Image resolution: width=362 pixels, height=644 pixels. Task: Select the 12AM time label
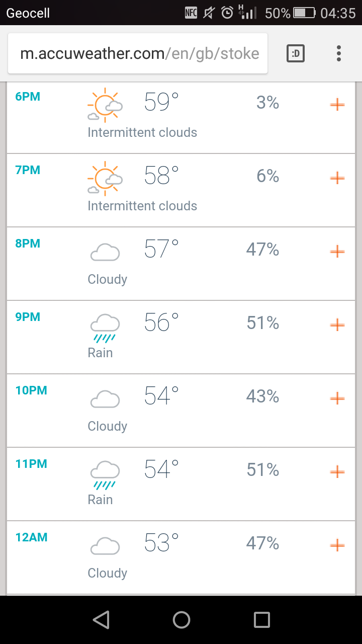coord(31,537)
